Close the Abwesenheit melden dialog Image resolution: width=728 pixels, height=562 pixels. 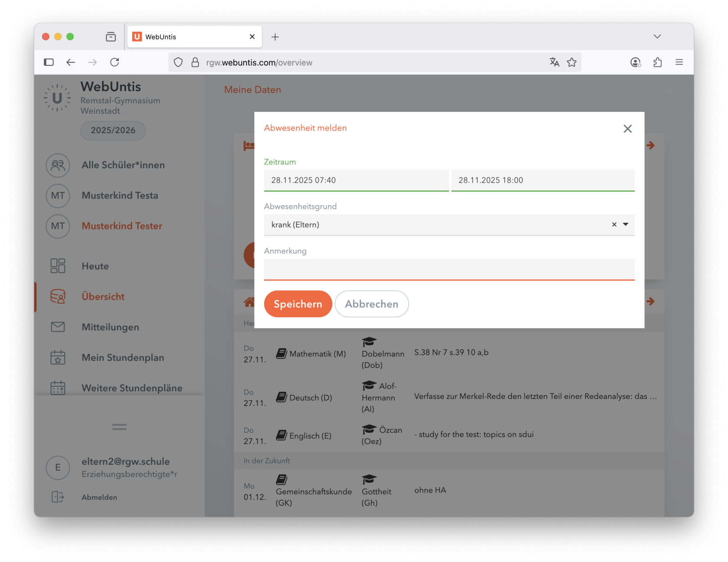click(x=627, y=129)
